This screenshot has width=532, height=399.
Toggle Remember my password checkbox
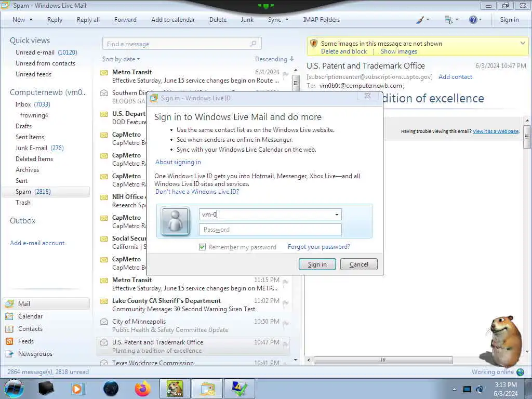tap(202, 247)
